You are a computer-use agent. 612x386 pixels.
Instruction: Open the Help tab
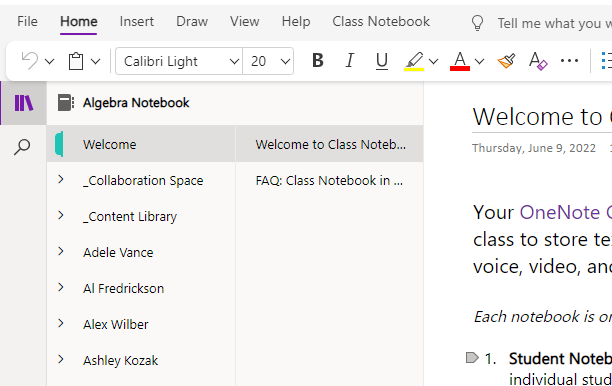coord(296,21)
